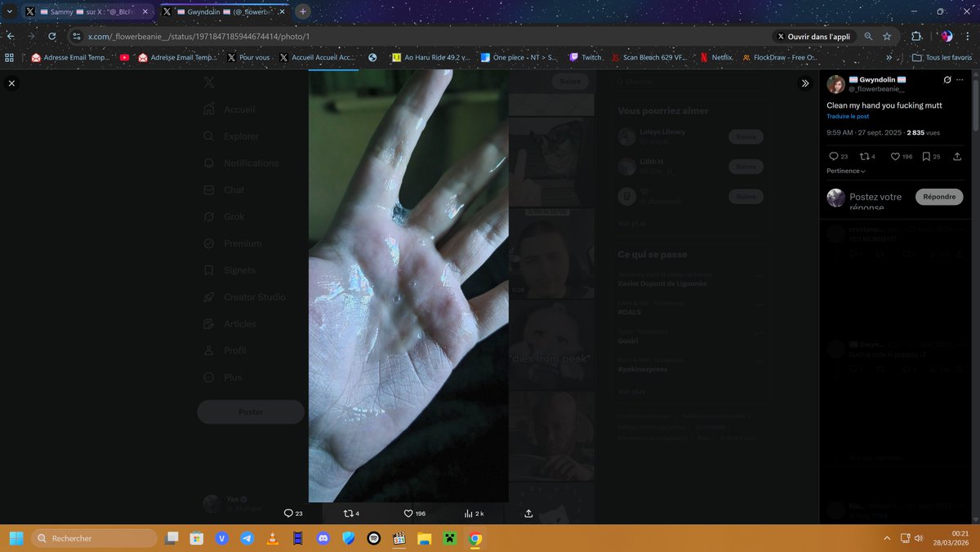Viewport: 980px width, 552px height.
Task: Open the Ao Haru Ride 49.2 bookmark
Action: tap(430, 58)
